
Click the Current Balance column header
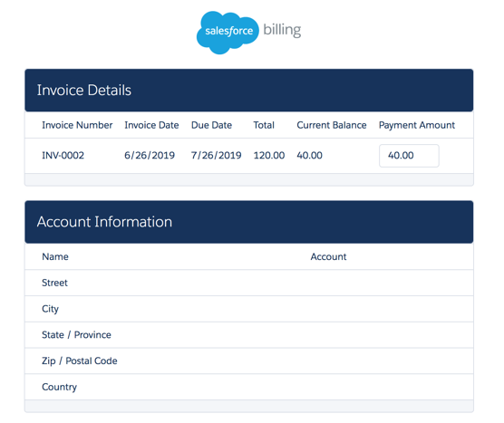coord(331,125)
